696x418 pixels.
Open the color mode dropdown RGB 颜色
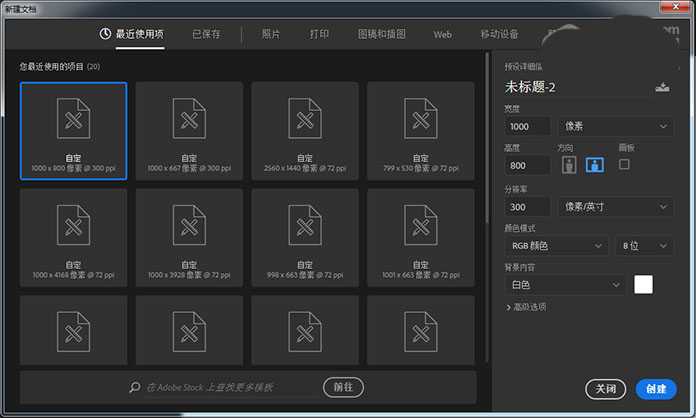[x=556, y=246]
